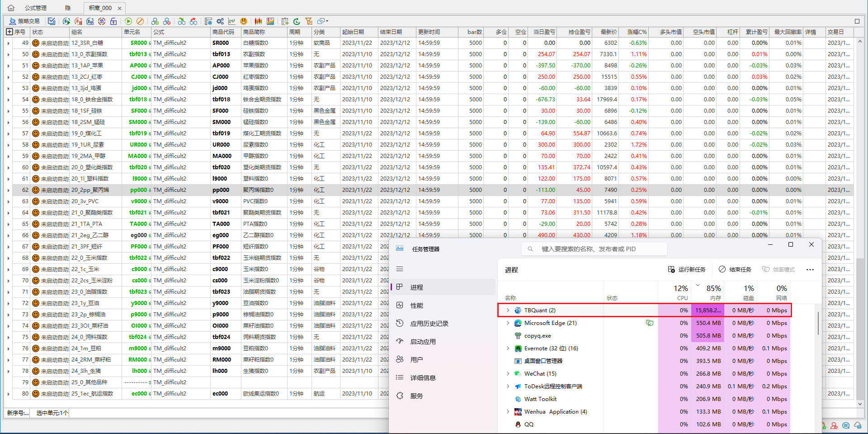Image resolution: width=868 pixels, height=434 pixels.
Task: Toggle the Task Manager hamburger navigation menu
Action: coord(400,269)
